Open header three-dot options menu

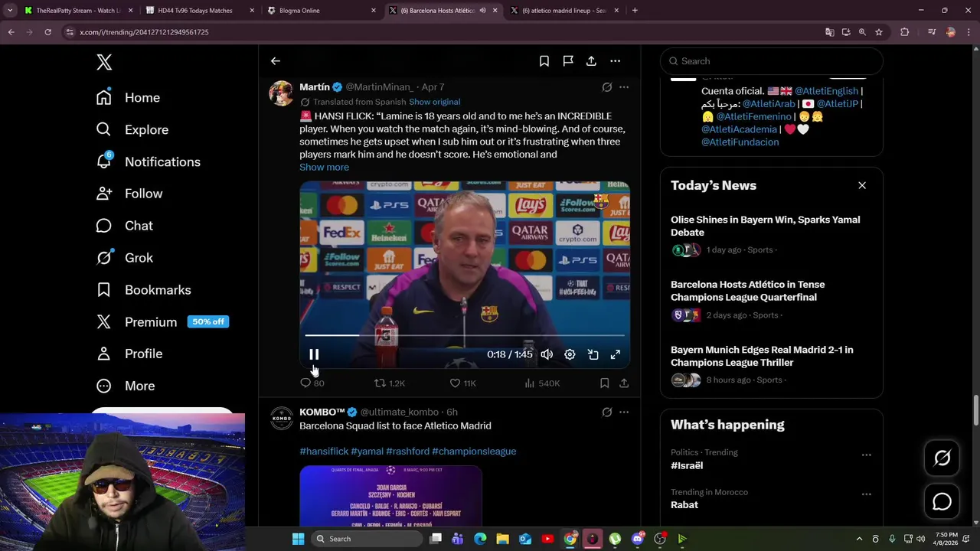click(615, 61)
